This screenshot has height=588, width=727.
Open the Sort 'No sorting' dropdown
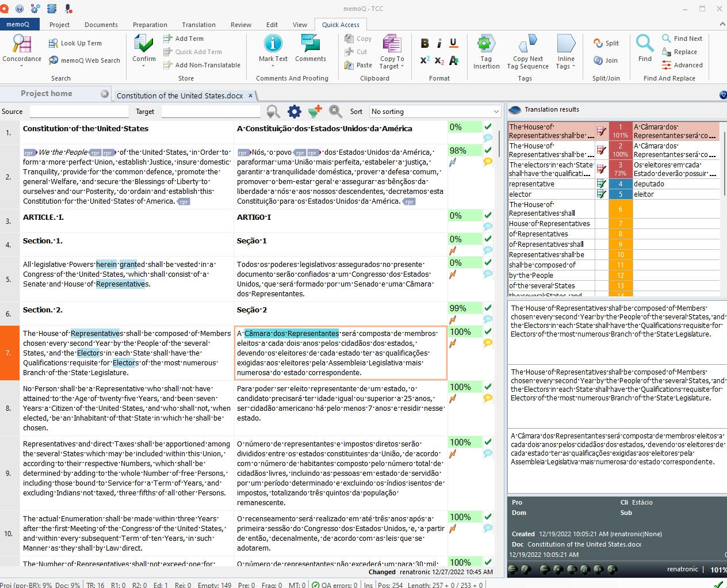pyautogui.click(x=435, y=112)
